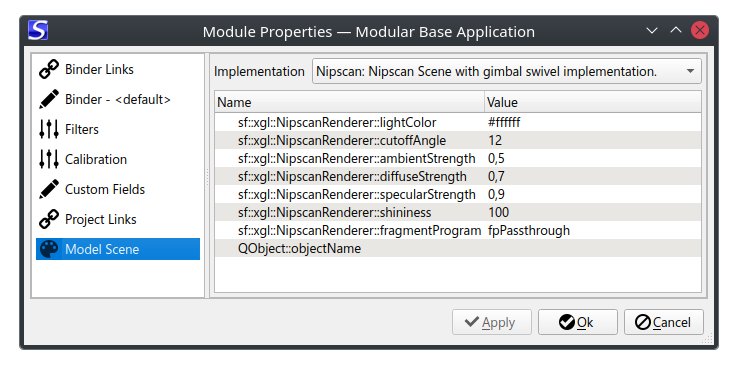Select the Custom Fields section

[118, 189]
